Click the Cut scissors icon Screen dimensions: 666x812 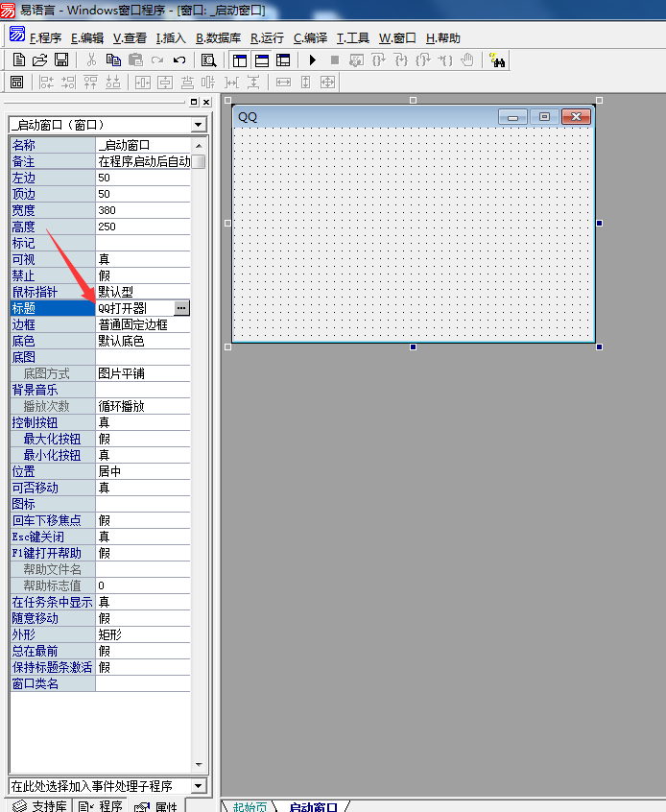pyautogui.click(x=92, y=60)
